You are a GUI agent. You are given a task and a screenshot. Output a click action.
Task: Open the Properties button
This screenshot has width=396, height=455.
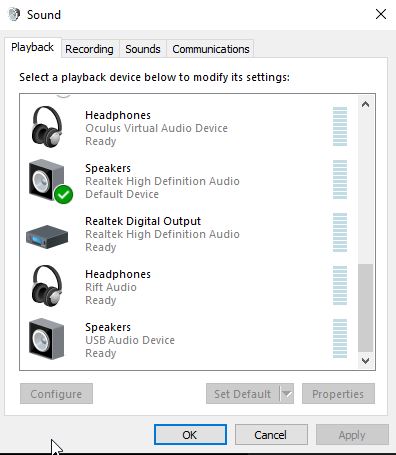coord(338,394)
